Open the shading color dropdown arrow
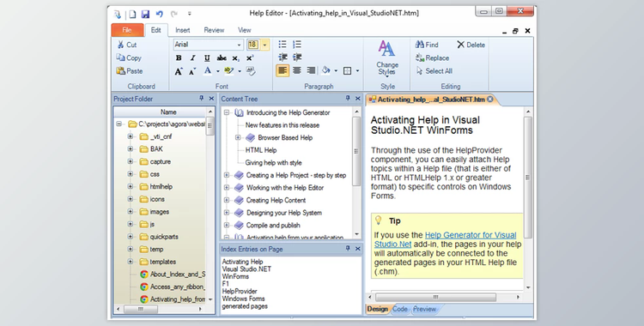The width and height of the screenshot is (644, 326). coord(336,71)
